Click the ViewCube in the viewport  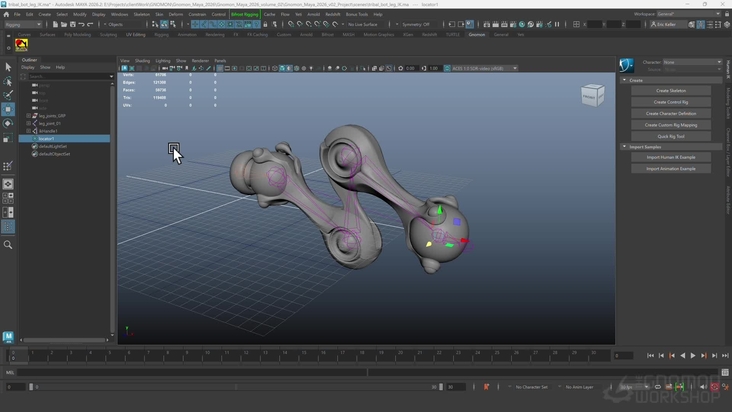tap(592, 96)
